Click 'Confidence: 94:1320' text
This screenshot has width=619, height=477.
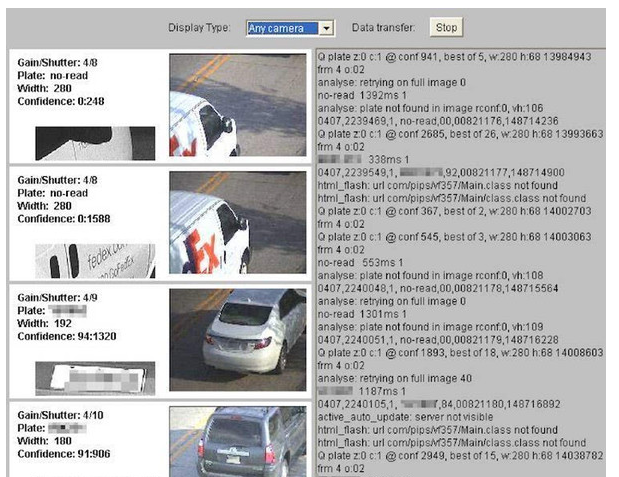click(67, 336)
